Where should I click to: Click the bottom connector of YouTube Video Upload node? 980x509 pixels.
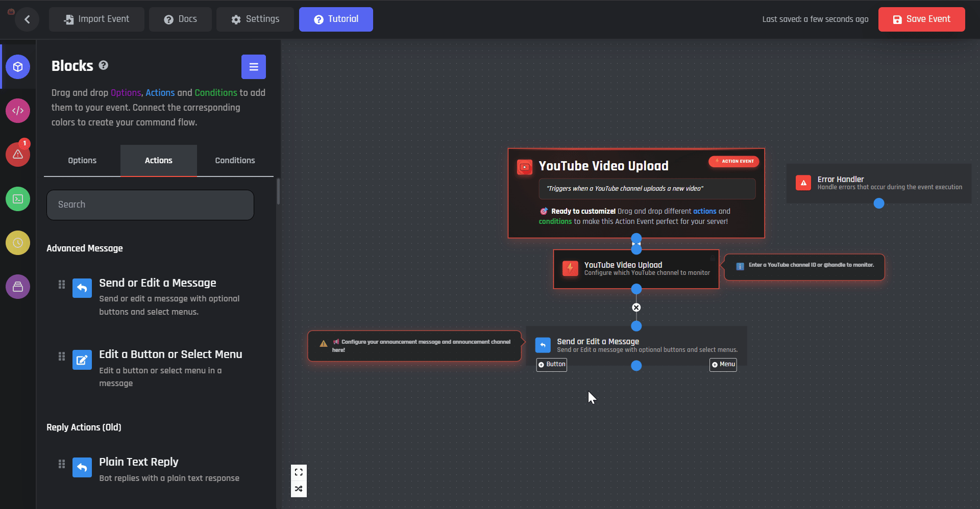(x=636, y=289)
